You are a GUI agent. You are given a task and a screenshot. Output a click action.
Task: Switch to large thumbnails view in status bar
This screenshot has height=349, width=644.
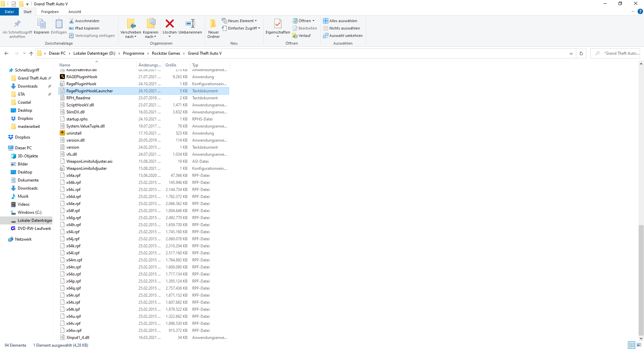click(x=639, y=345)
